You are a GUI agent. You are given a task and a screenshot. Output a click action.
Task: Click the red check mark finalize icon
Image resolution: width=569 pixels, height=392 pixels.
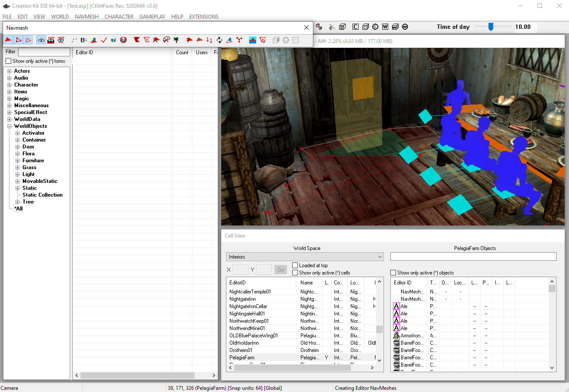pos(104,40)
